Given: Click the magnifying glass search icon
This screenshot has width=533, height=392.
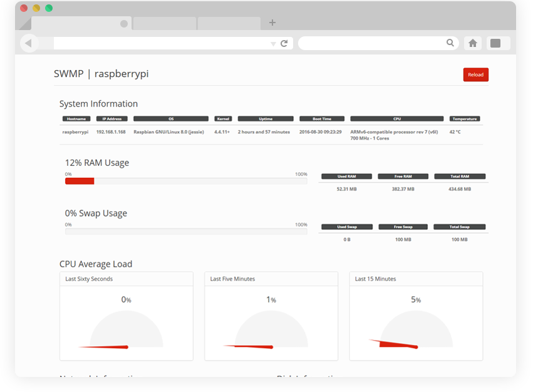Looking at the screenshot, I should coord(450,43).
